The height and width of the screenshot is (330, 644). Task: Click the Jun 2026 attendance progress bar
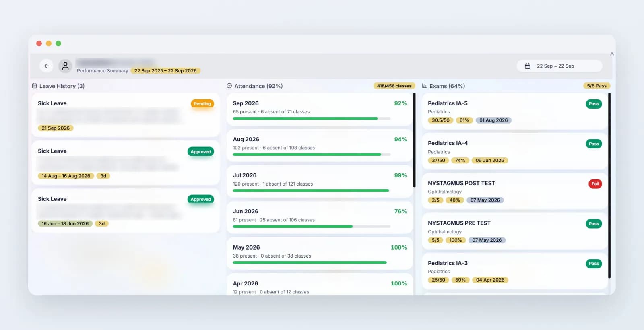pos(312,227)
